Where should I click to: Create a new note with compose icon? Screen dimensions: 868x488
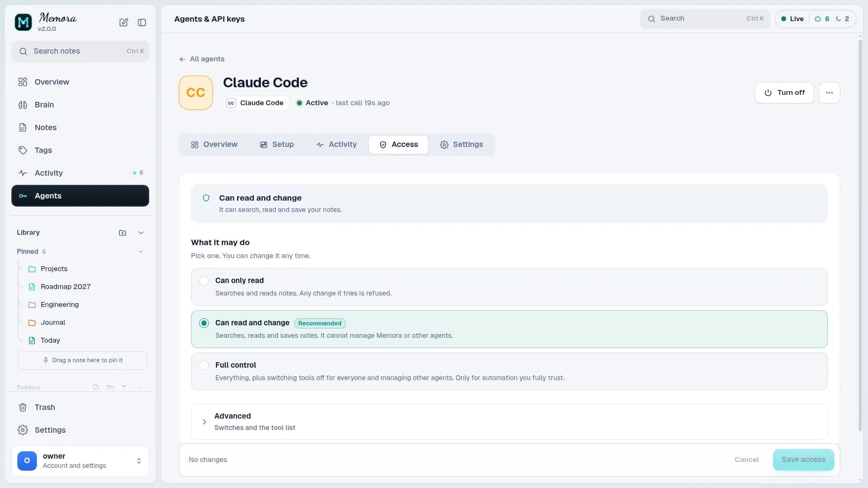click(124, 22)
